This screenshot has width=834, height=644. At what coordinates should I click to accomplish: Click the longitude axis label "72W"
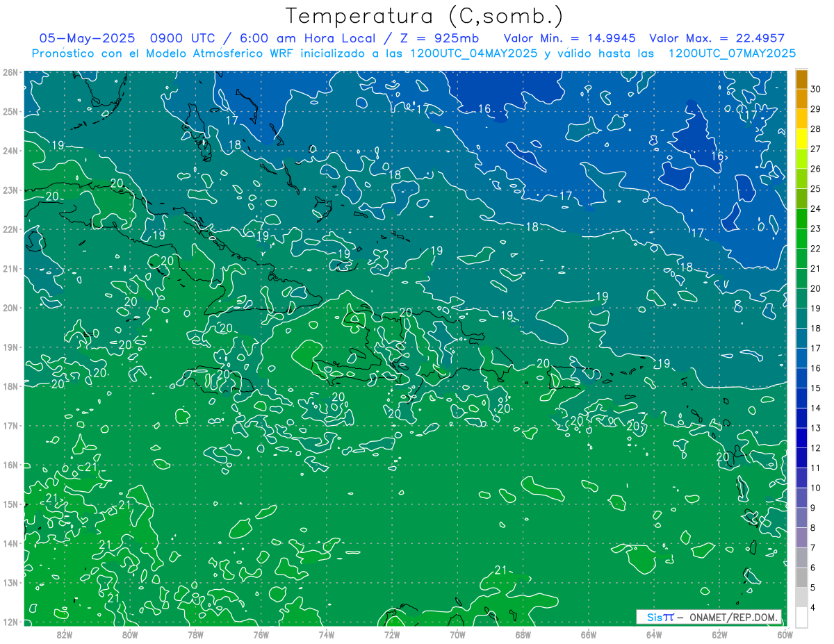pyautogui.click(x=392, y=634)
